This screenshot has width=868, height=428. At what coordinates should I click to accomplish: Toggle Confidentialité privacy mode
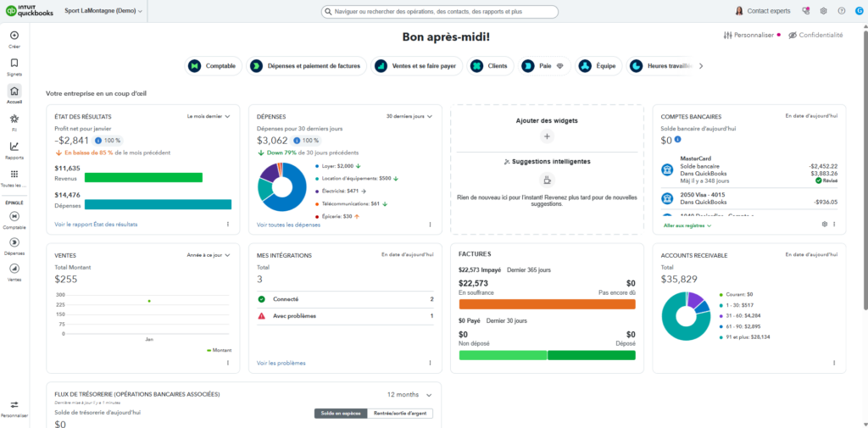815,36
